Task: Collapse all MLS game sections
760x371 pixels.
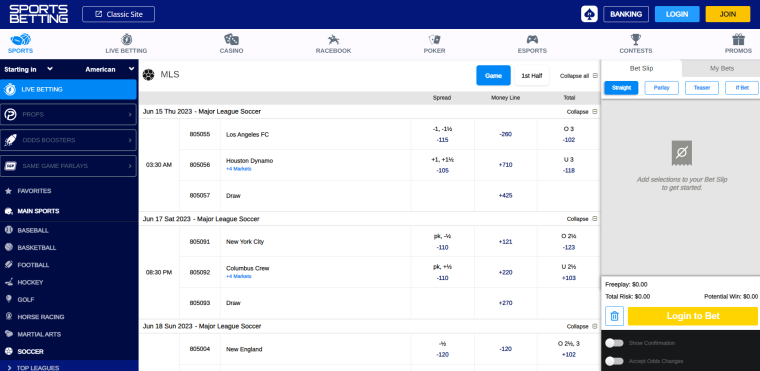Action: pos(579,76)
